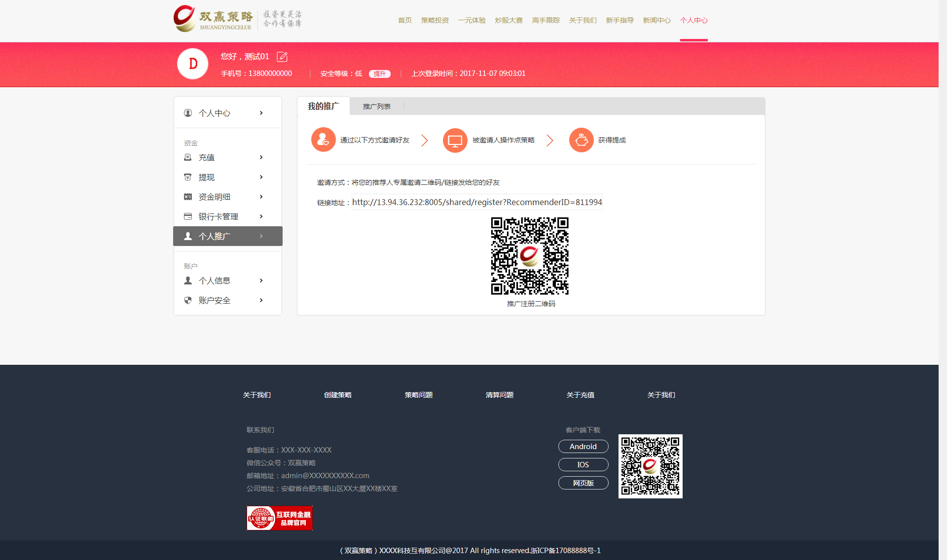
Task: Click the IOS download button
Action: (583, 465)
